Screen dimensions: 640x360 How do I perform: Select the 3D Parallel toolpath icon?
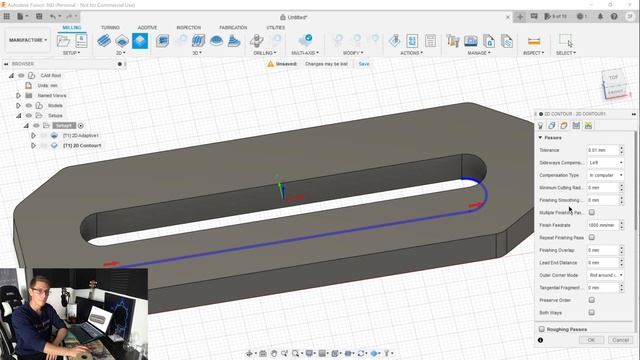tap(198, 41)
